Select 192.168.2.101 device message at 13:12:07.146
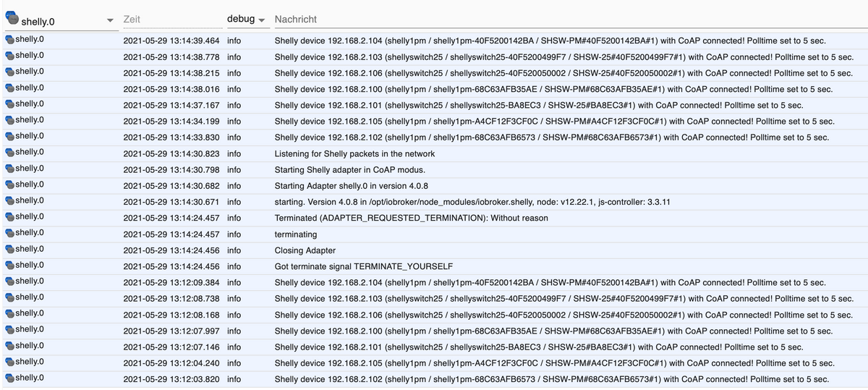868x390 pixels. (x=538, y=347)
